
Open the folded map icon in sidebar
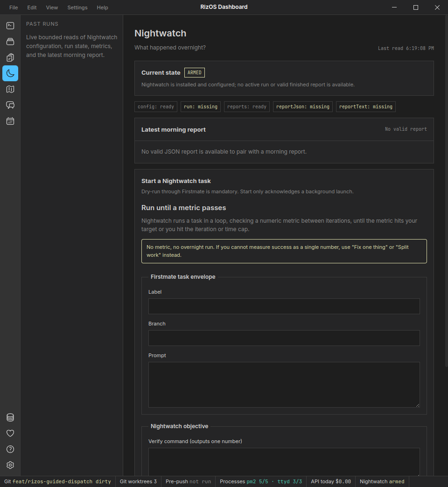[10, 89]
